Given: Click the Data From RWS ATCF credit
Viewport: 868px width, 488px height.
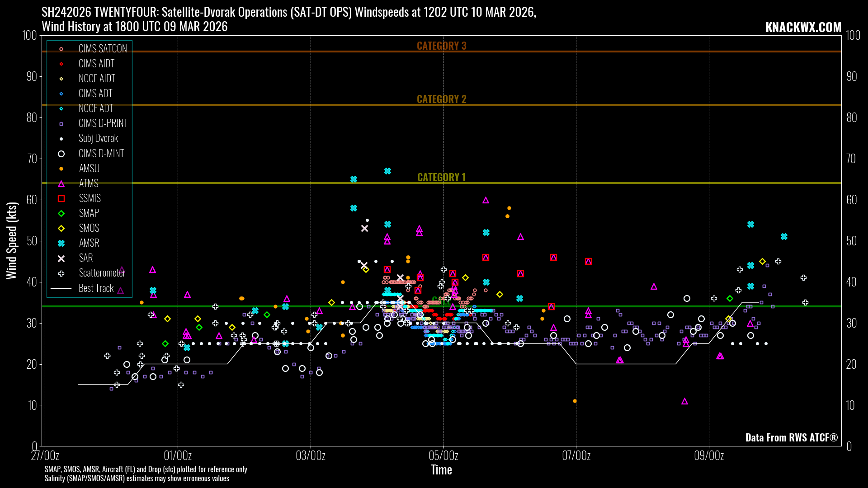Looking at the screenshot, I should pyautogui.click(x=791, y=437).
